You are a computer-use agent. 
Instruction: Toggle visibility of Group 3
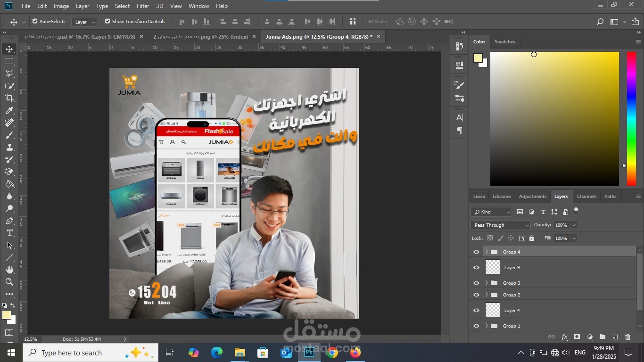[476, 283]
